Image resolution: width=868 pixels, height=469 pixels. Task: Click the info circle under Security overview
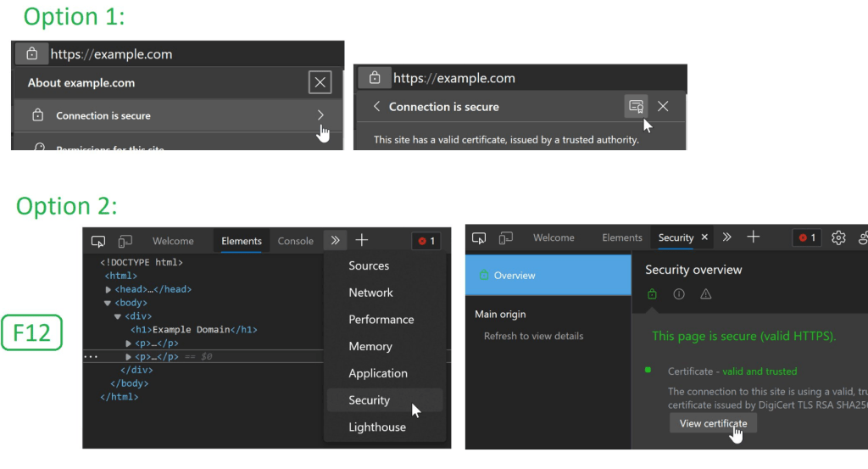[679, 294]
